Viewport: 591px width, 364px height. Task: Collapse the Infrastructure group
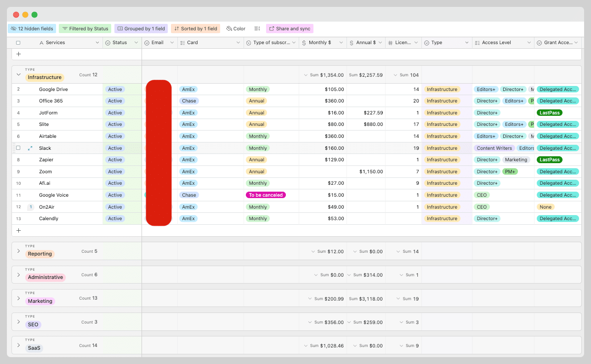point(19,74)
